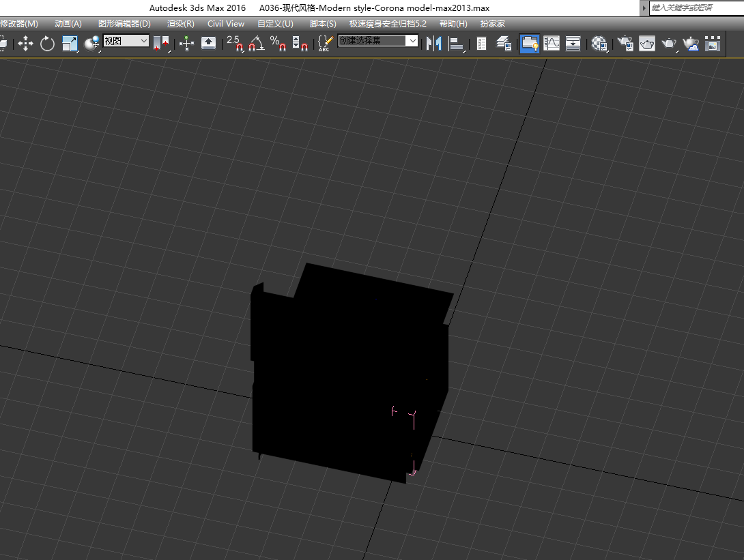Open the 渲染(R) menu
The height and width of the screenshot is (560, 744).
click(x=180, y=23)
